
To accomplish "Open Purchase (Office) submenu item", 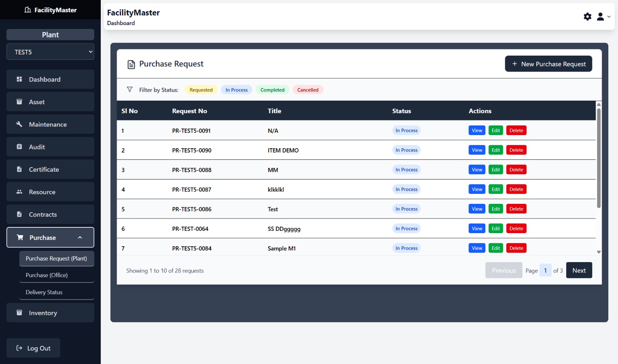I will 47,275.
